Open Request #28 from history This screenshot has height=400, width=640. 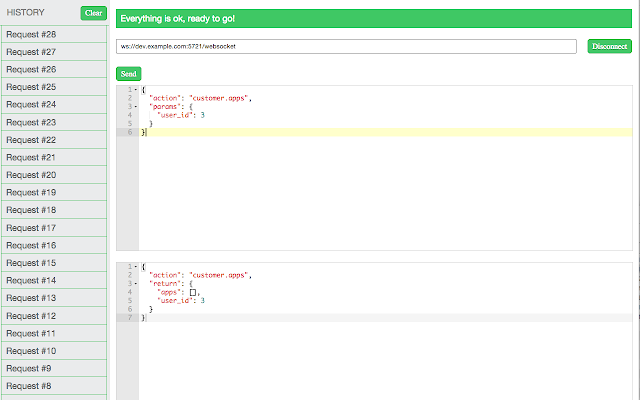tap(54, 35)
